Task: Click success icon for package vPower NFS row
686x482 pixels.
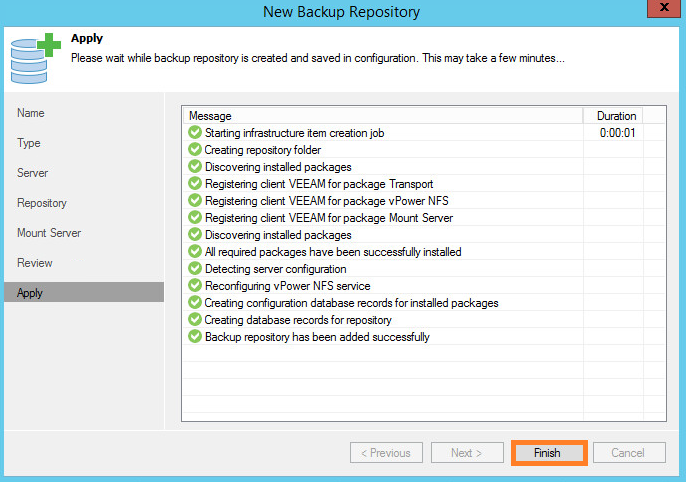Action: coord(195,201)
